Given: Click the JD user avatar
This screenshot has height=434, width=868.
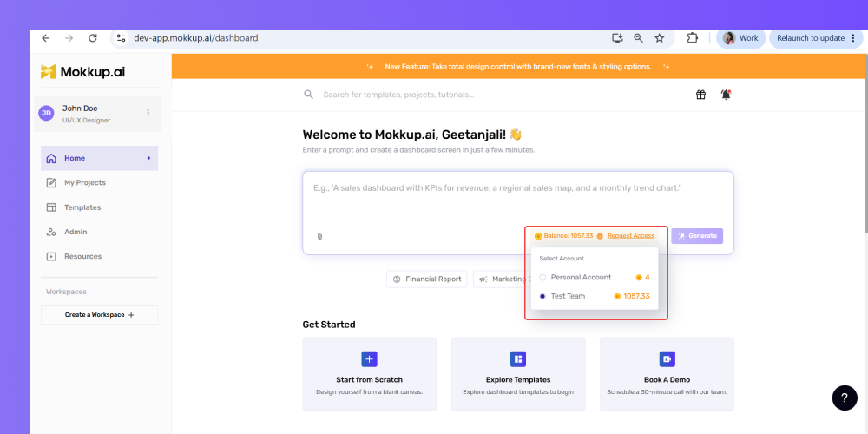Looking at the screenshot, I should [47, 113].
